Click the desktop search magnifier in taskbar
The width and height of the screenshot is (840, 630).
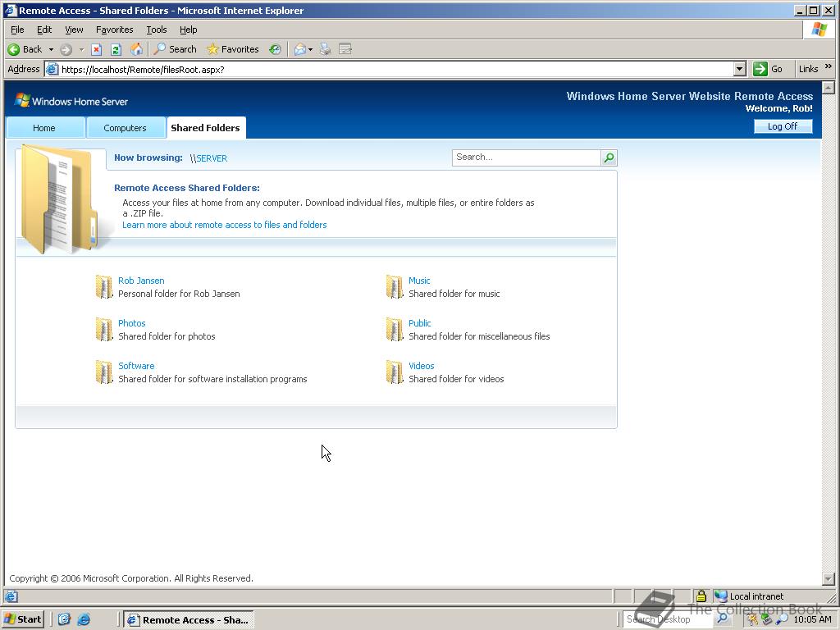click(722, 619)
